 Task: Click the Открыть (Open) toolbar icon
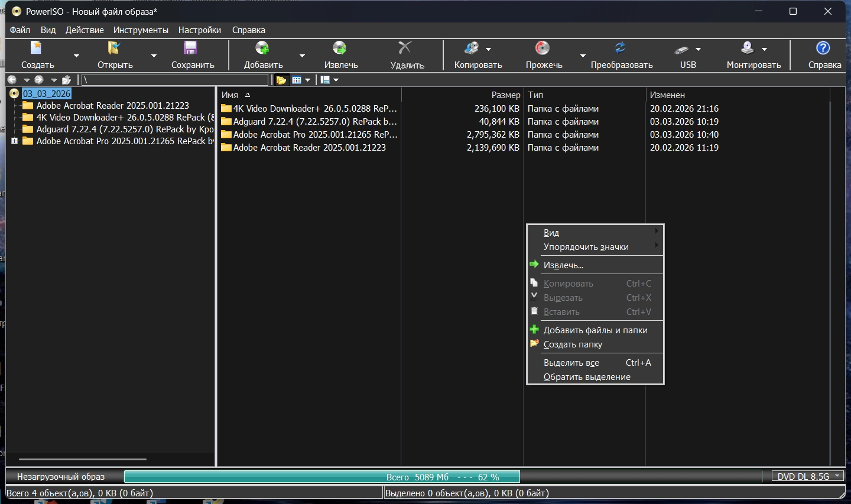pyautogui.click(x=114, y=48)
